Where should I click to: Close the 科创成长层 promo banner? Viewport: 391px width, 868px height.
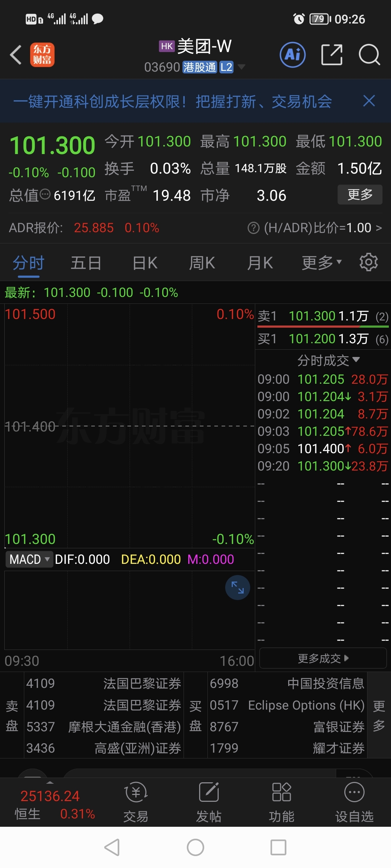369,101
